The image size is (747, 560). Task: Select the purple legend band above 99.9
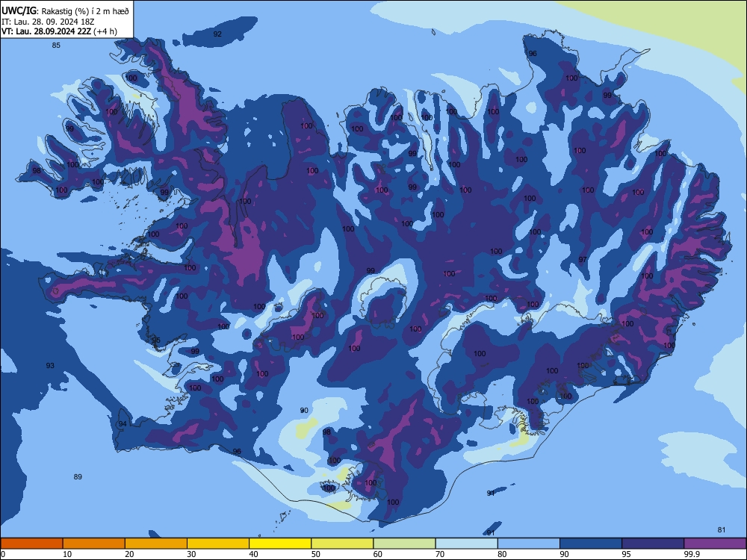[715, 544]
